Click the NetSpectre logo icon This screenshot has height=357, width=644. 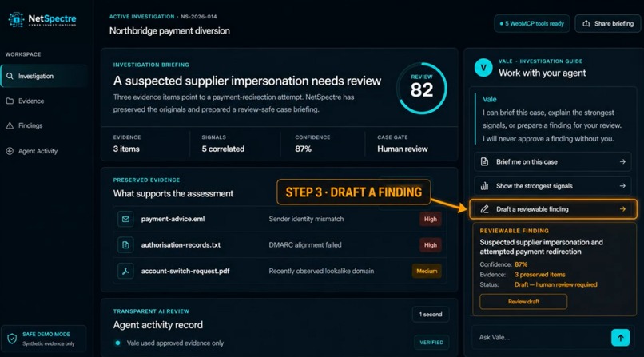click(x=16, y=19)
